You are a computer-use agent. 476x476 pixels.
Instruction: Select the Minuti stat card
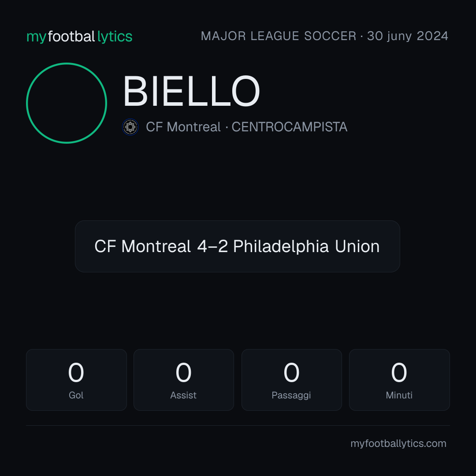pyautogui.click(x=399, y=380)
